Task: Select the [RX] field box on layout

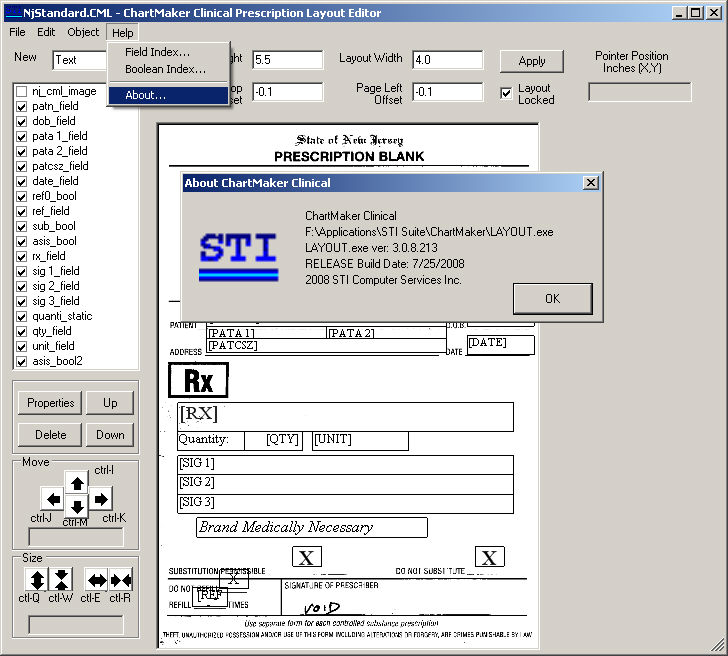Action: coord(345,417)
